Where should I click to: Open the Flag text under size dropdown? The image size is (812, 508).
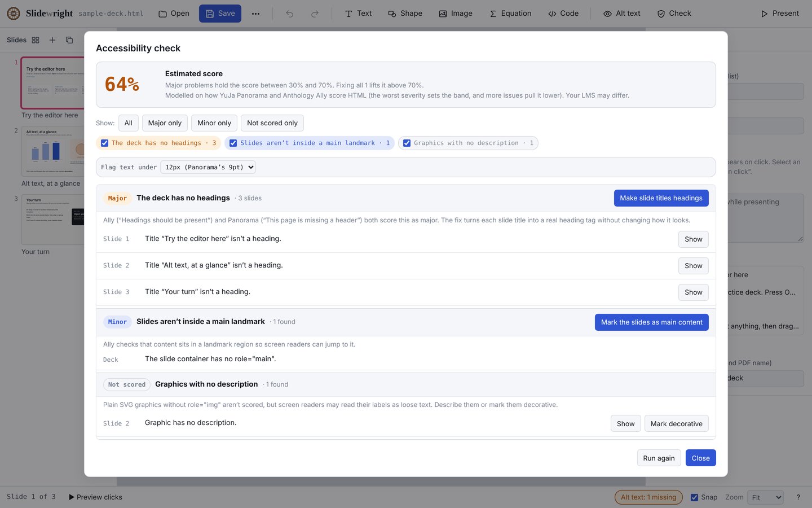coord(208,167)
